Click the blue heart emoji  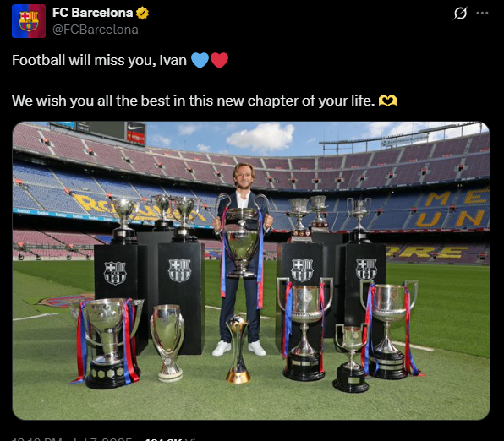200,60
